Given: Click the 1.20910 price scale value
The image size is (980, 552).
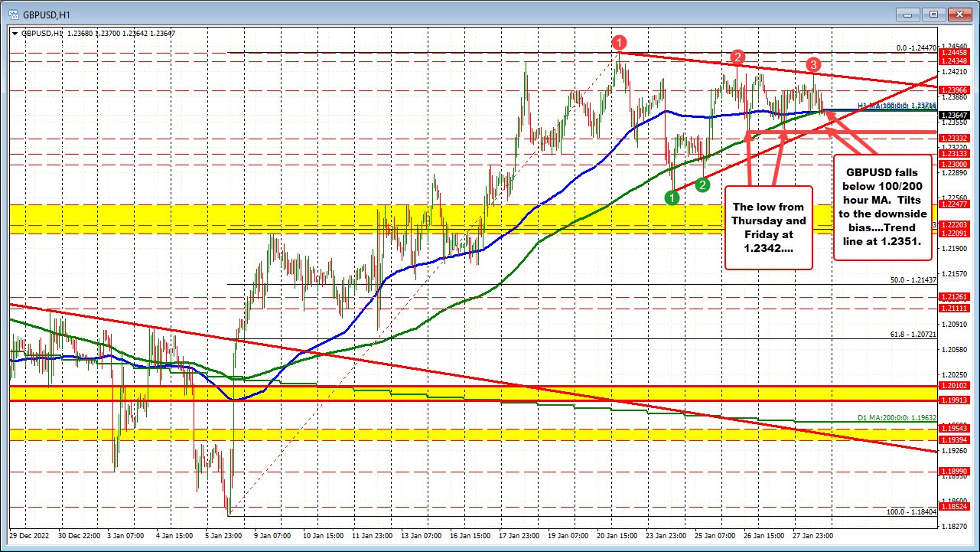Looking at the screenshot, I should coord(956,325).
